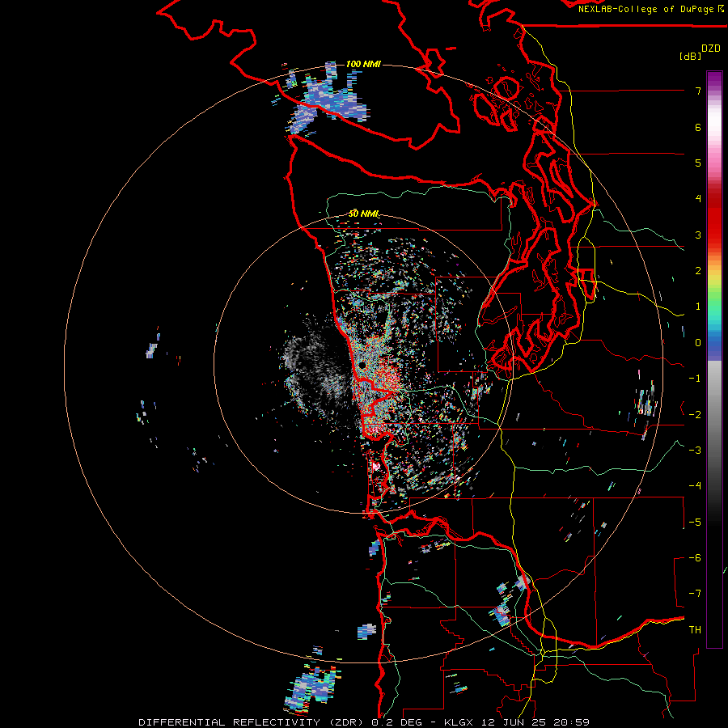Viewport: 728px width, 728px height.
Task: Click the -3 value on color scale
Action: 695,450
